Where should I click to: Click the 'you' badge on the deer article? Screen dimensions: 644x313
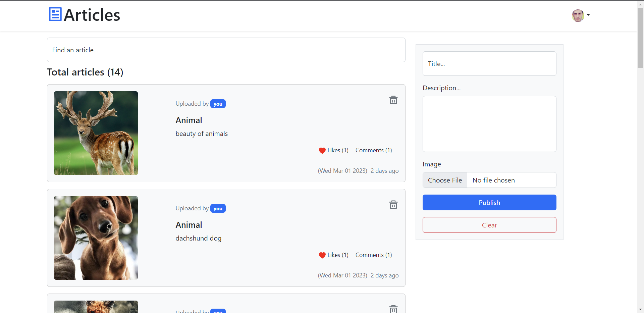coord(218,104)
